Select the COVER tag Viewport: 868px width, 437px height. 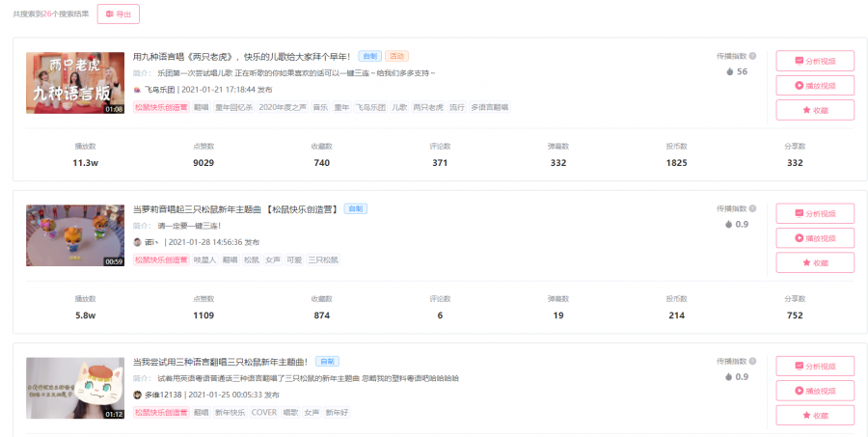[x=264, y=413]
